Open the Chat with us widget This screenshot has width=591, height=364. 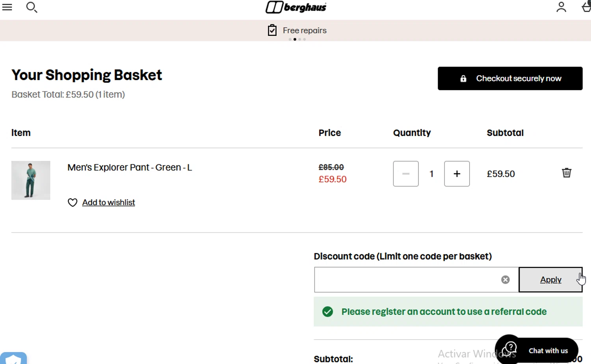pos(536,350)
